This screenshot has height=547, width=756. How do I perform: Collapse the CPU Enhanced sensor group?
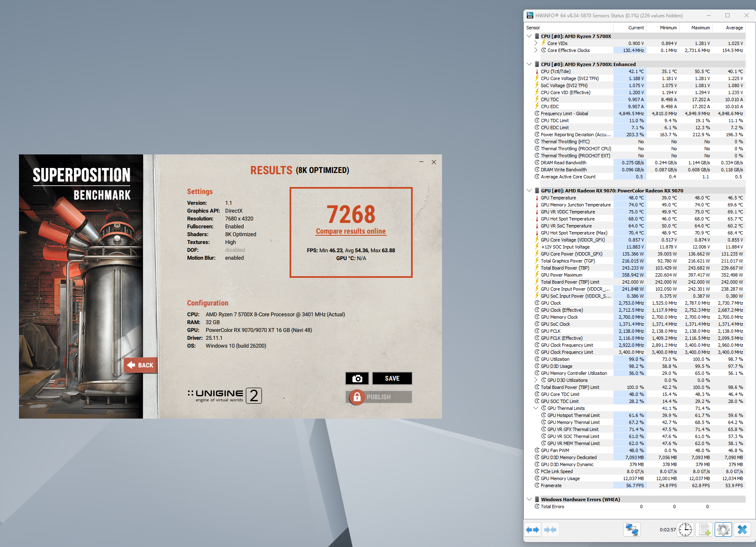[x=529, y=64]
